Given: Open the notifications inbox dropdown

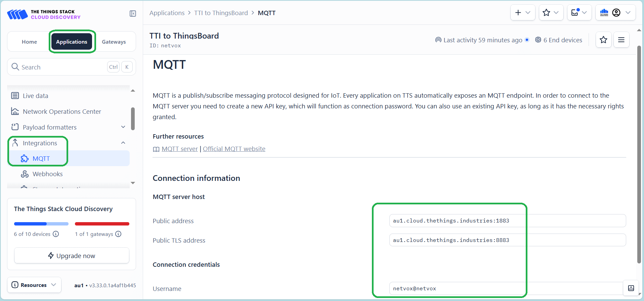Looking at the screenshot, I should coord(579,13).
